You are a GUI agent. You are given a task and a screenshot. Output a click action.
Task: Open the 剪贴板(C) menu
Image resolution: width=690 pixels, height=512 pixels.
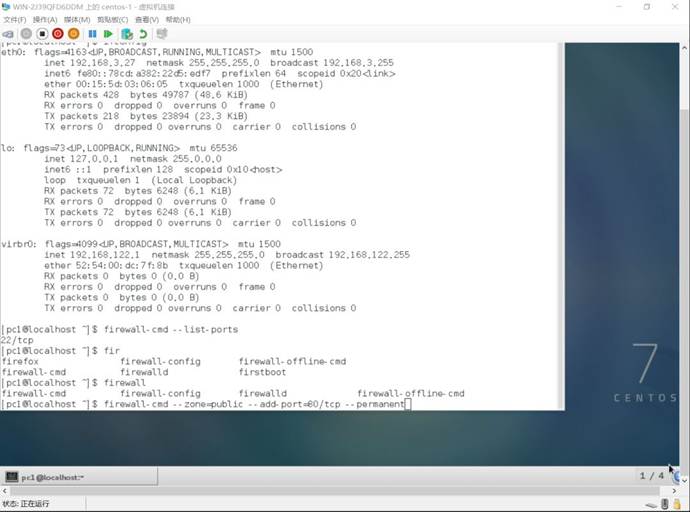point(112,20)
